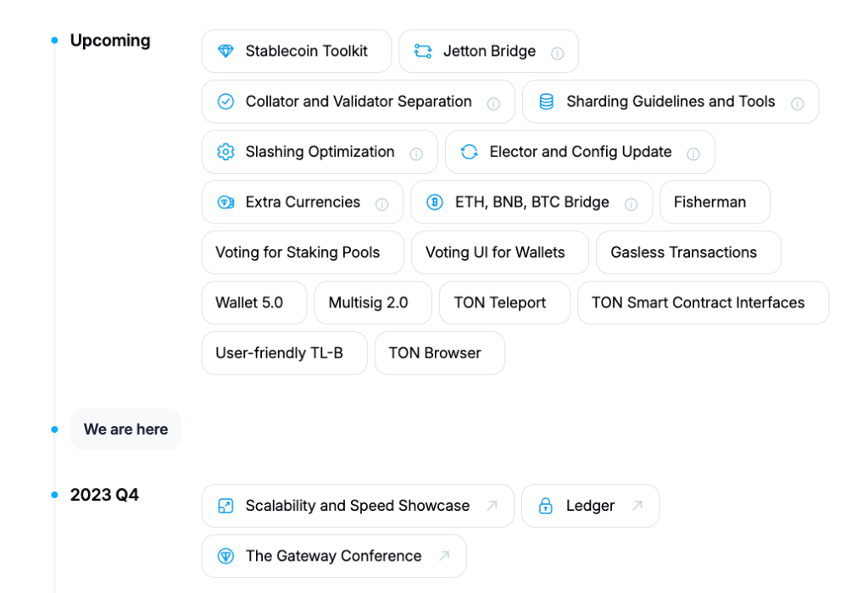Screen dimensions: 868x593
Task: Open the arrow link on Scalability and Speed Showcase
Action: coord(492,506)
